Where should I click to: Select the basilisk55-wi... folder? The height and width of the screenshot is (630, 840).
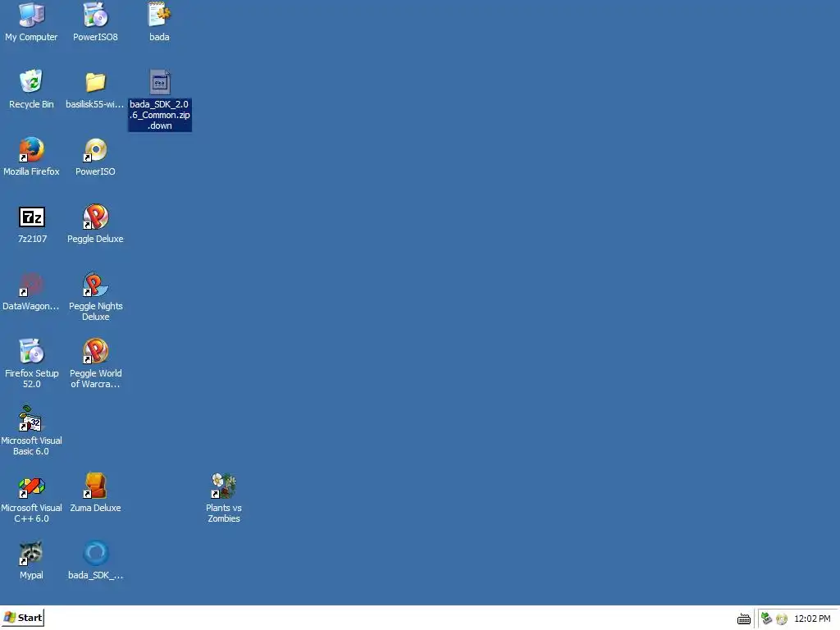pos(95,82)
